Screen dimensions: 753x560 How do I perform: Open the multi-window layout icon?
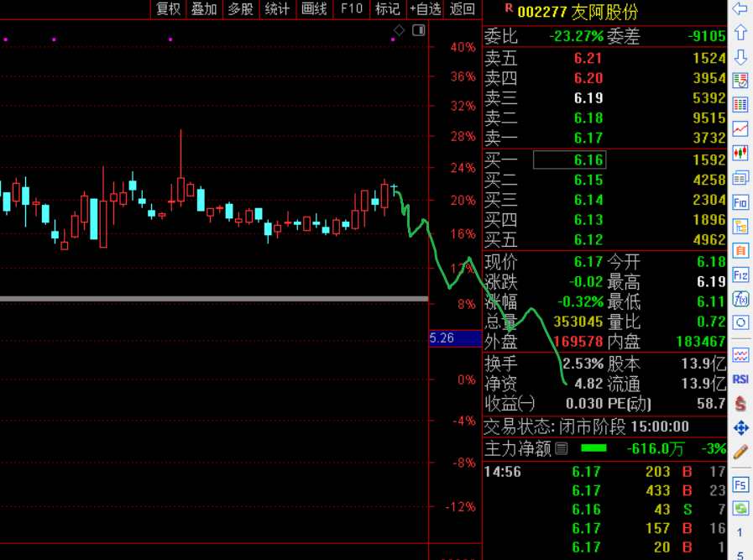tap(740, 178)
